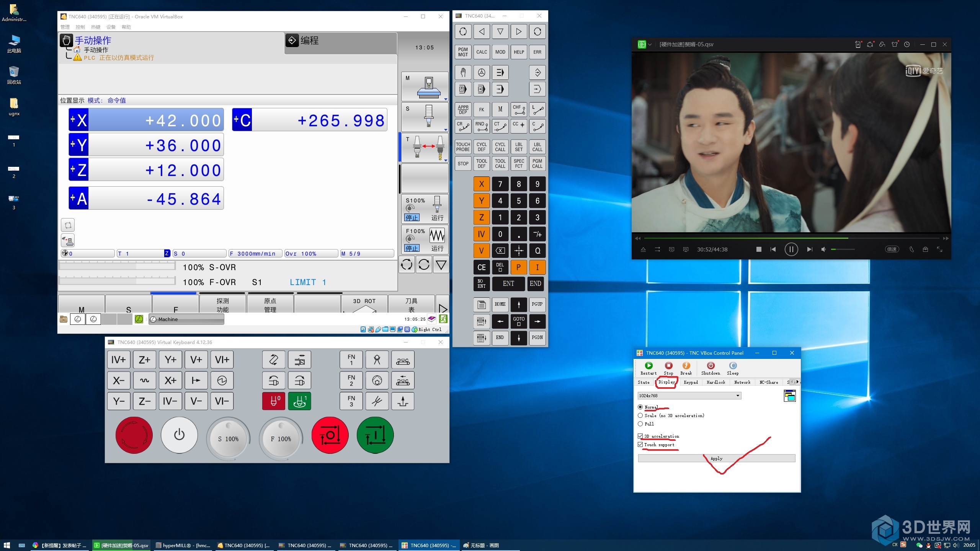Image resolution: width=980 pixels, height=551 pixels.
Task: Open the Display tab in Control Panel
Action: click(666, 382)
